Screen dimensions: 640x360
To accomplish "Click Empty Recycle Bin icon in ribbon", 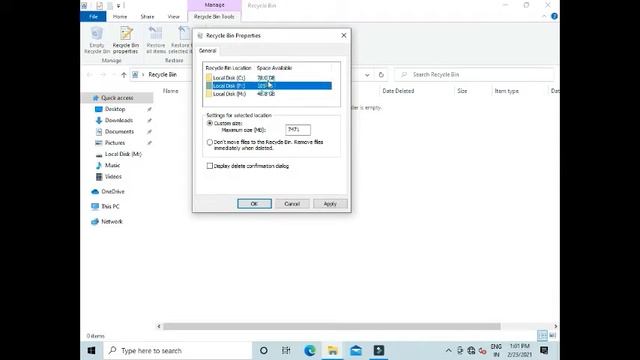I will [x=97, y=40].
